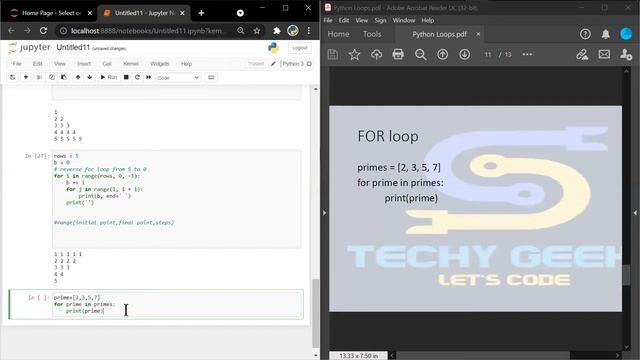Restart the kernel with the circular arrow icon

[x=138, y=77]
